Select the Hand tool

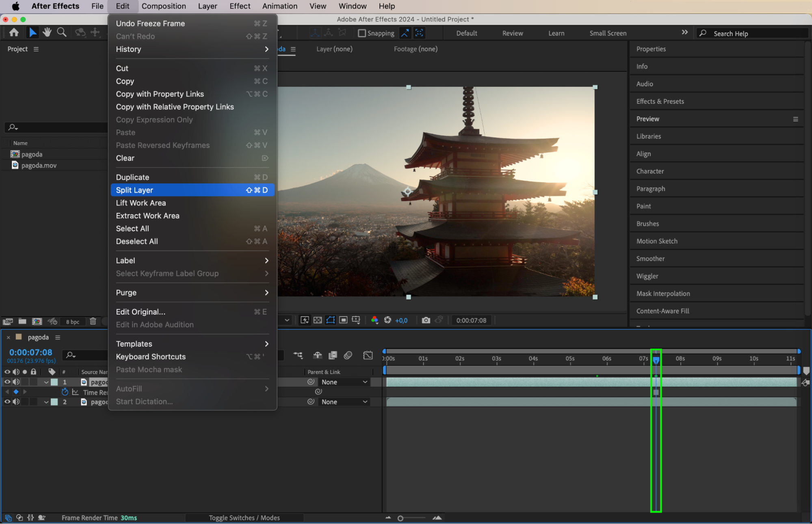(47, 32)
